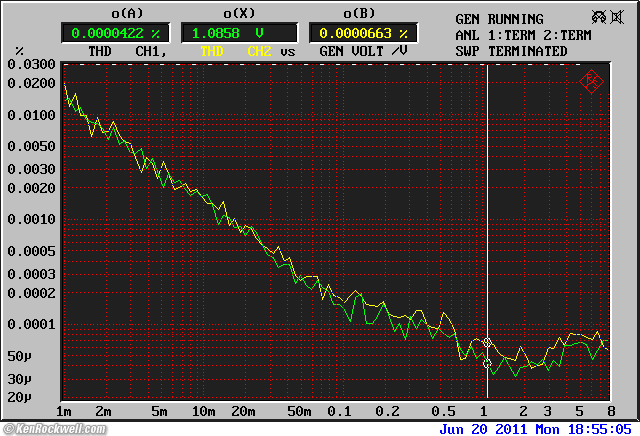
Task: Click the white 'CH1,' trace label
Action: [x=151, y=51]
